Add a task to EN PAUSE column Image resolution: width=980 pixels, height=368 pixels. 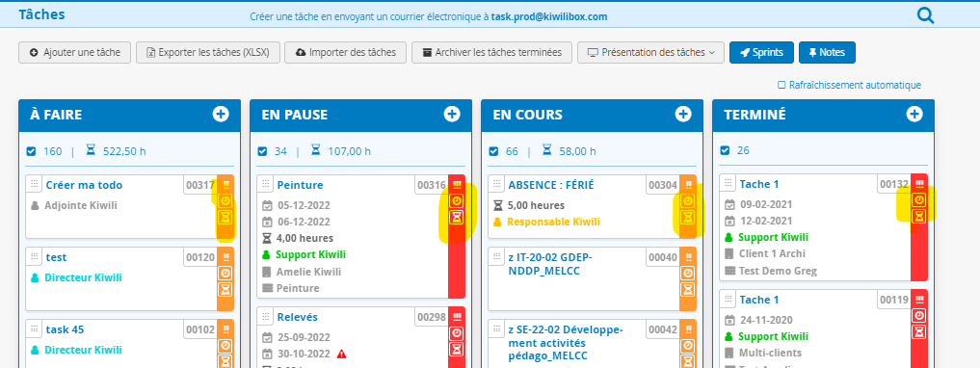(452, 114)
